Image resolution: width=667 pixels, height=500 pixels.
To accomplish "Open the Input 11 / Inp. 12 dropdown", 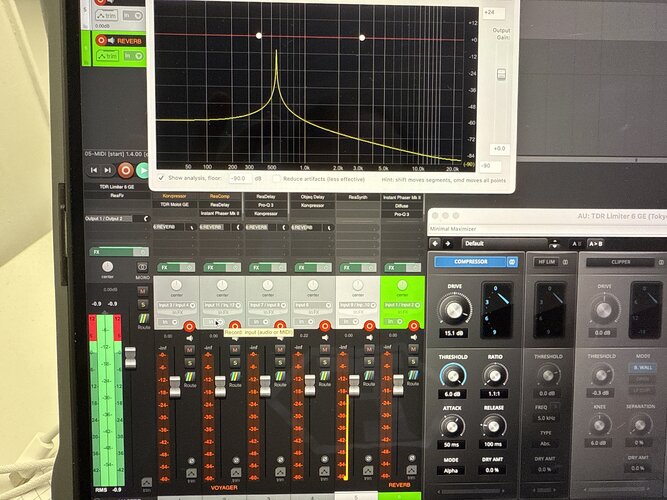I will [222, 305].
